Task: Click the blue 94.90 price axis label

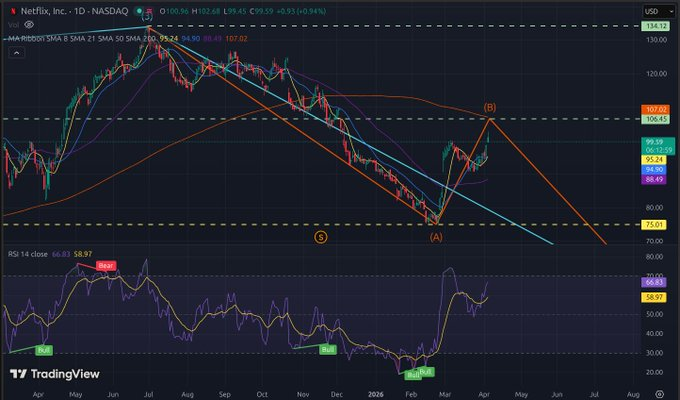Action: (x=654, y=170)
